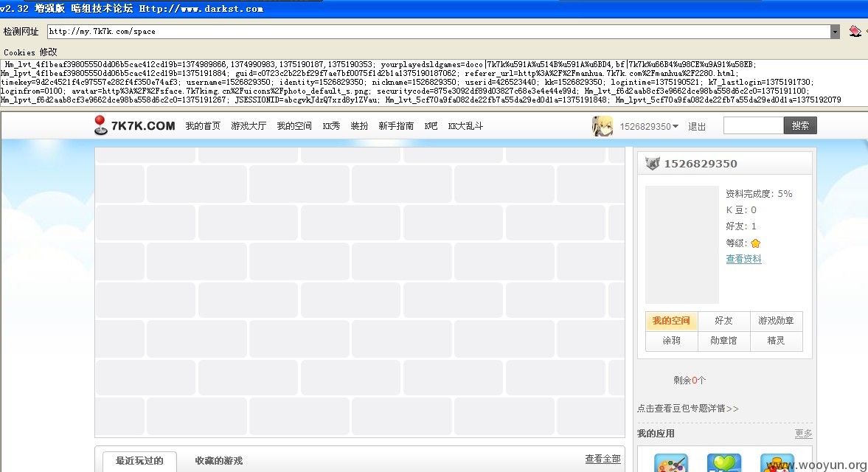Viewport: 868px width, 472px height.
Task: Go to 我的空间 in top navigation
Action: (294, 126)
